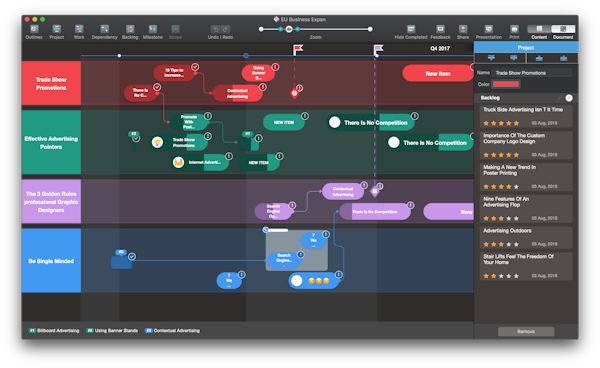Open the Outlines toolbar icon
This screenshot has height=368, width=600.
click(x=34, y=29)
